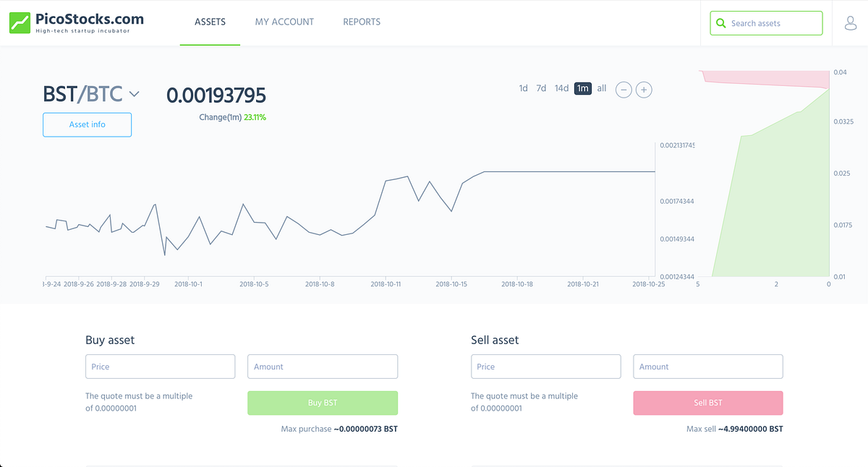Screen dimensions: 868x467
Task: Show all-time chart range
Action: 602,89
